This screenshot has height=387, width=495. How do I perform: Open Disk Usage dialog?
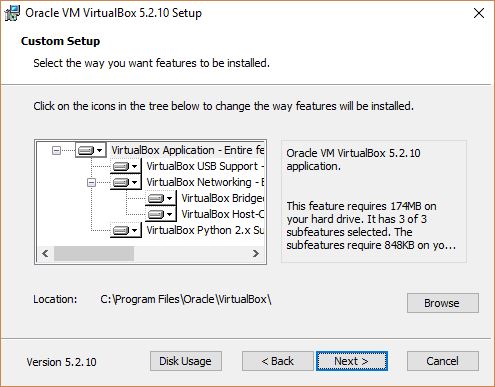pos(186,361)
